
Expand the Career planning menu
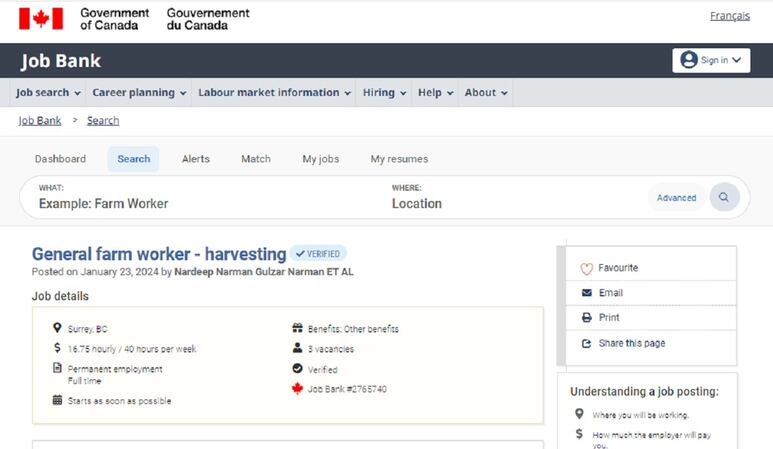pyautogui.click(x=139, y=93)
